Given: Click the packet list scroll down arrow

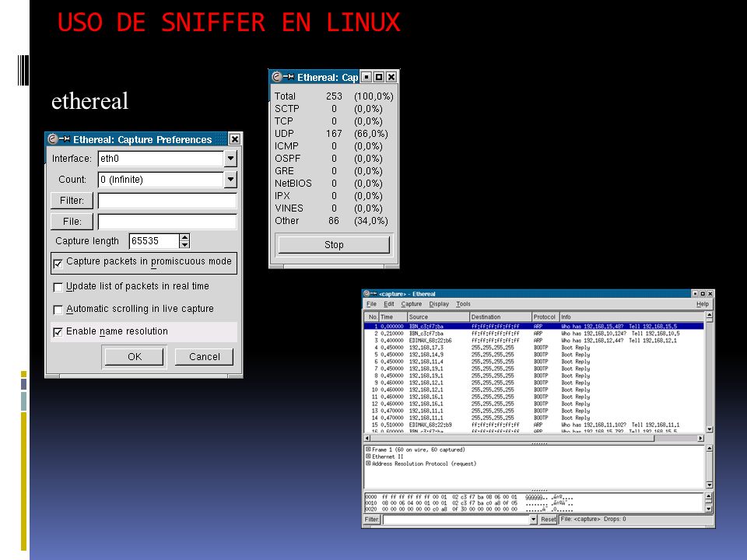Looking at the screenshot, I should pyautogui.click(x=710, y=429).
